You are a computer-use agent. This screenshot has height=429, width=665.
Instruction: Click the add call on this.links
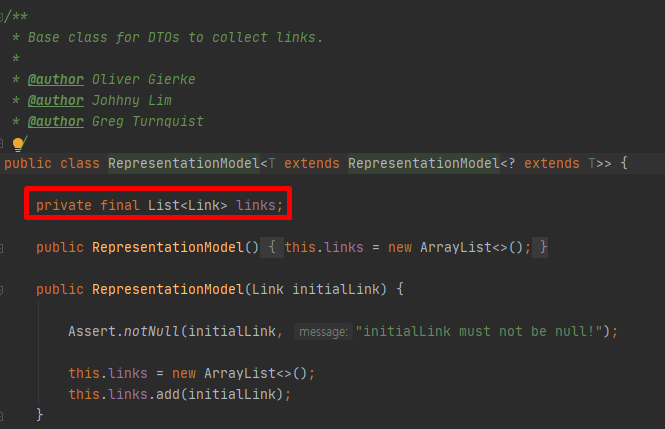168,394
